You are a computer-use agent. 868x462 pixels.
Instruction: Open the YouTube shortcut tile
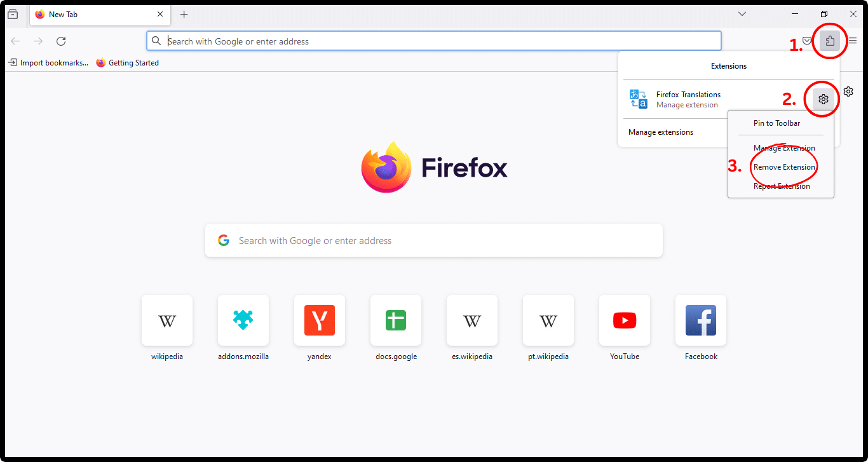coord(625,320)
